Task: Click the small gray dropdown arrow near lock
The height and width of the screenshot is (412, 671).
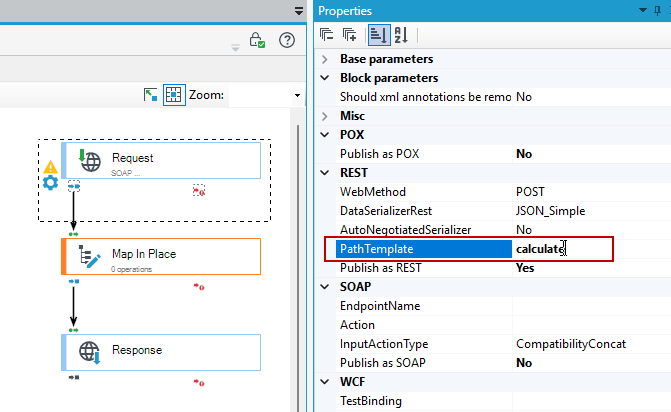Action: click(235, 47)
